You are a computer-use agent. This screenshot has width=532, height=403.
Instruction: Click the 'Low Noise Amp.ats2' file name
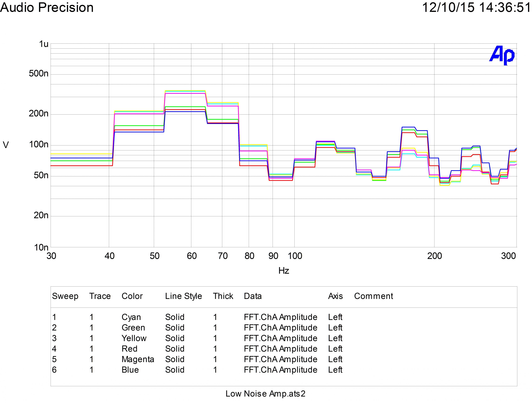[265, 394]
